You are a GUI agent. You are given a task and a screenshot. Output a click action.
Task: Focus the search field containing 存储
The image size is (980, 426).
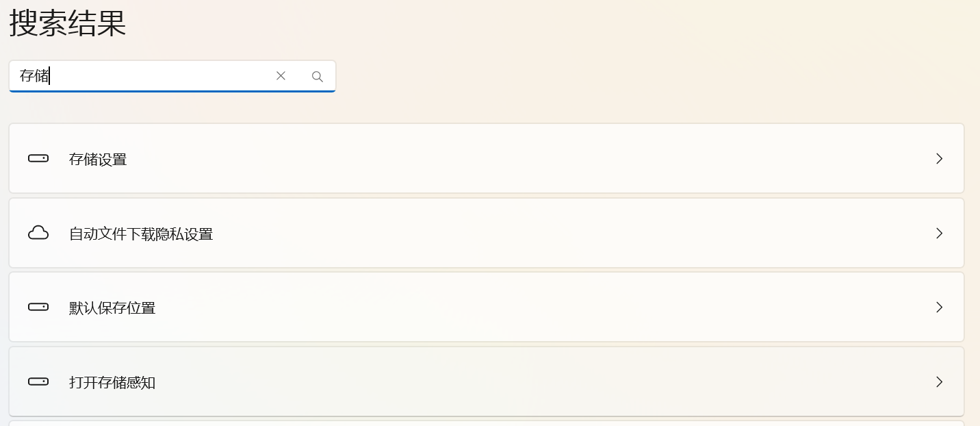click(157, 76)
